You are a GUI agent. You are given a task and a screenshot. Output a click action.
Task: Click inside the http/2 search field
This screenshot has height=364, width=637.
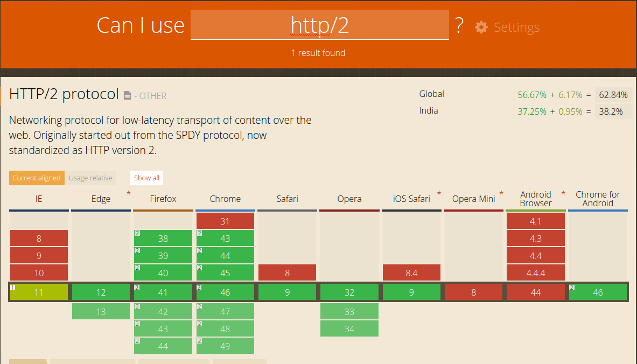pyautogui.click(x=319, y=25)
